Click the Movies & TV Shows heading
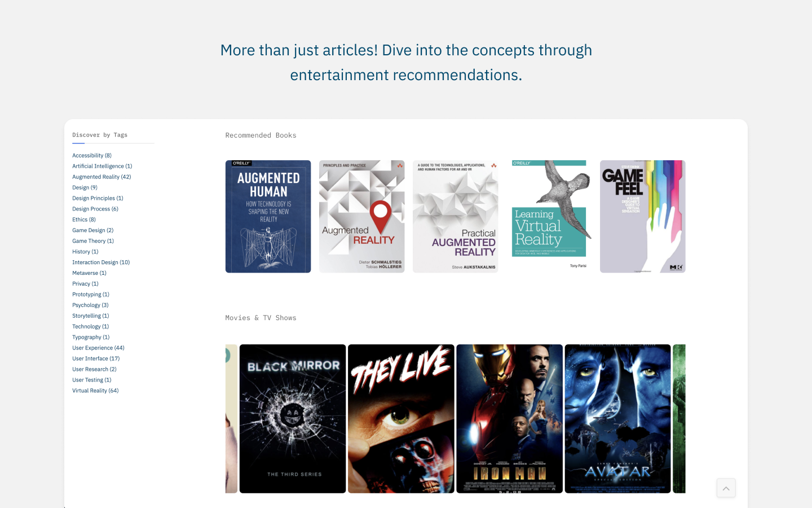 click(261, 318)
